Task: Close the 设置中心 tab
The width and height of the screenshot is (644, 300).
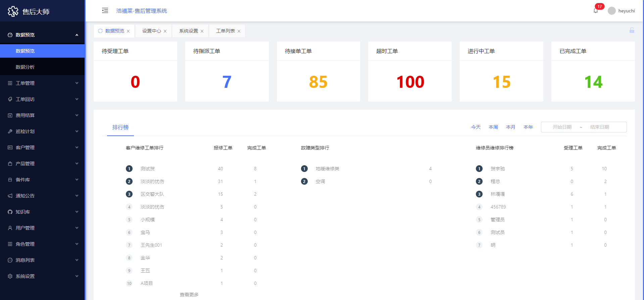Action: 165,31
